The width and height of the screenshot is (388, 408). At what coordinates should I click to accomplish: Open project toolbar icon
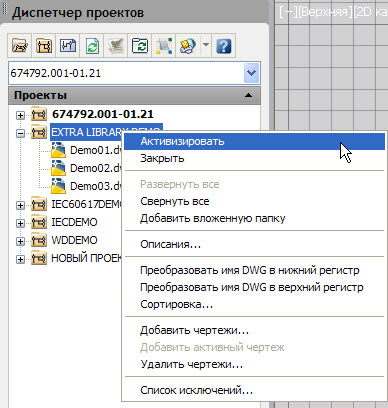pyautogui.click(x=20, y=46)
